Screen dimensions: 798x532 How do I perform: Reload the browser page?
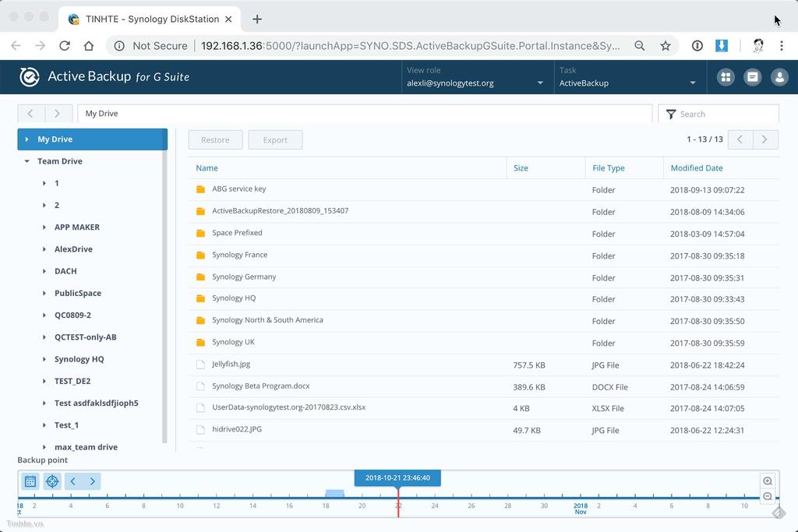coord(65,46)
